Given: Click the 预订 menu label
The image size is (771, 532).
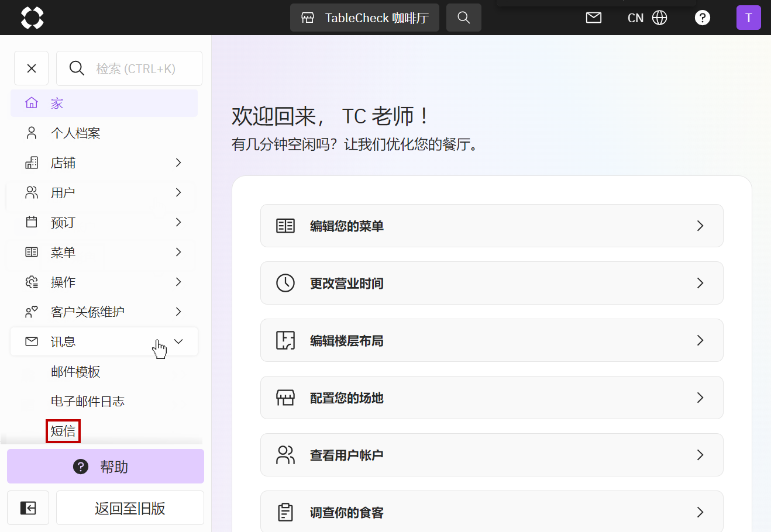Looking at the screenshot, I should 63,223.
